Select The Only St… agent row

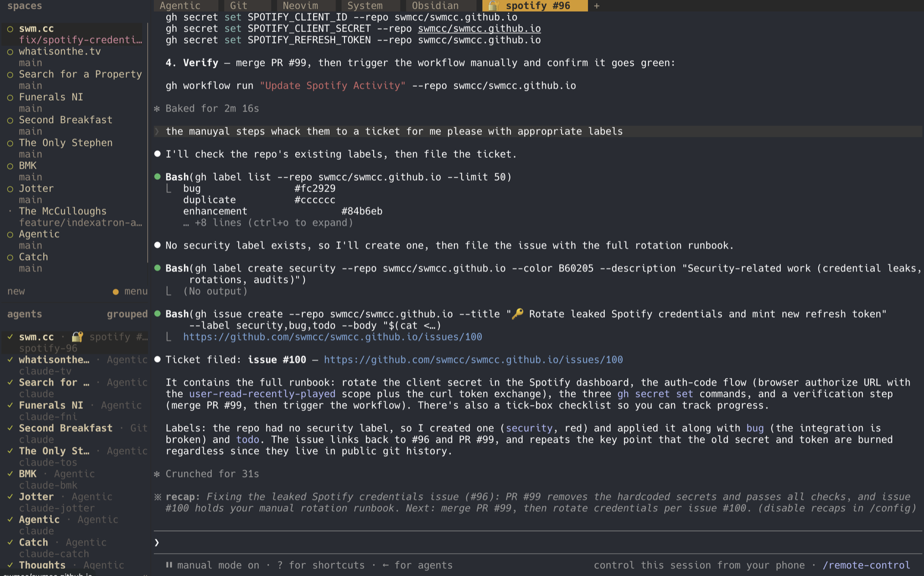coord(74,456)
